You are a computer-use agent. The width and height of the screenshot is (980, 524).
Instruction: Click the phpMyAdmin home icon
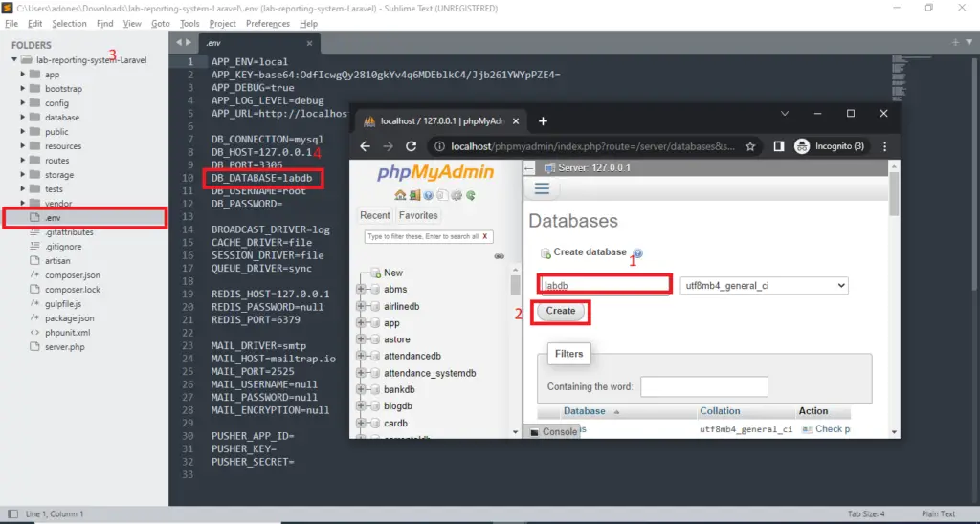click(x=400, y=195)
